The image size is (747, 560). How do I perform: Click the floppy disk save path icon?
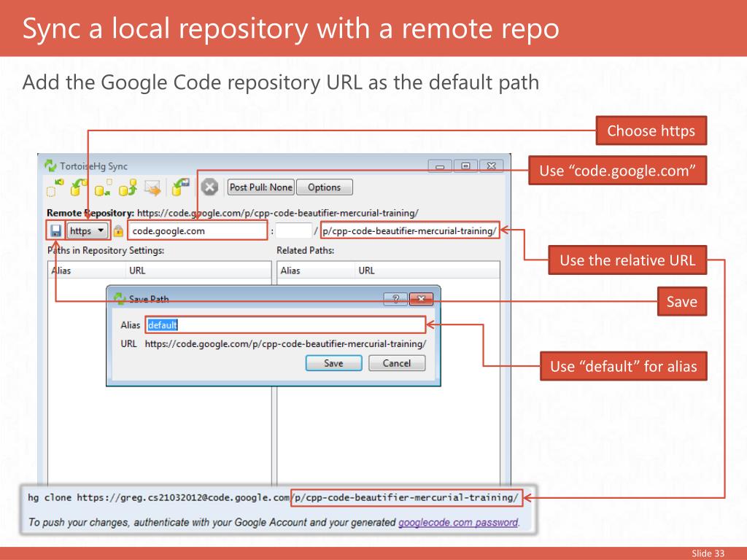55,231
